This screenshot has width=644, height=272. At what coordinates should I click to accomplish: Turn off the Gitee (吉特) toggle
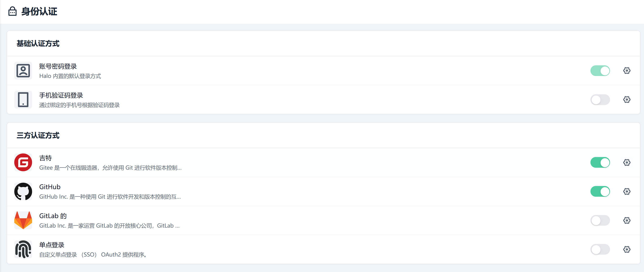[600, 162]
